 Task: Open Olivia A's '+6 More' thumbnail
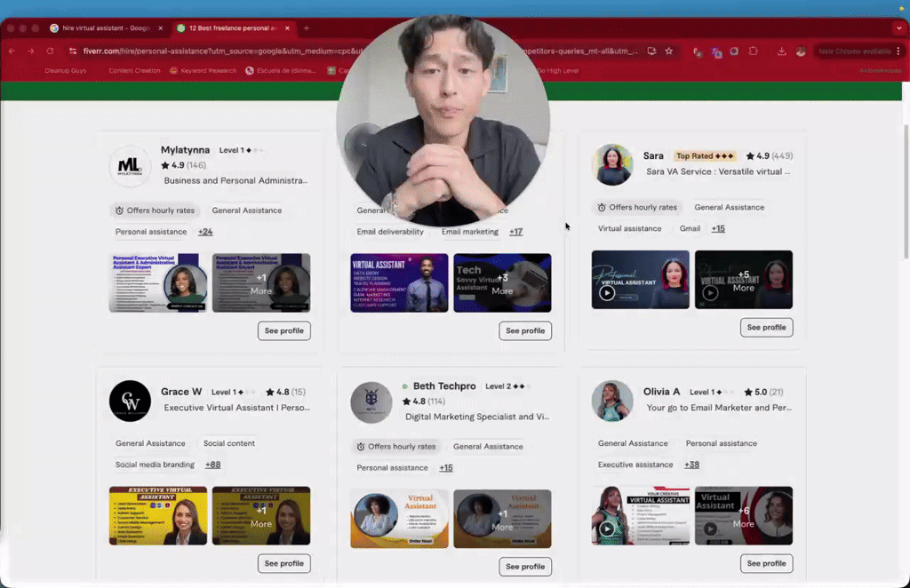[744, 515]
